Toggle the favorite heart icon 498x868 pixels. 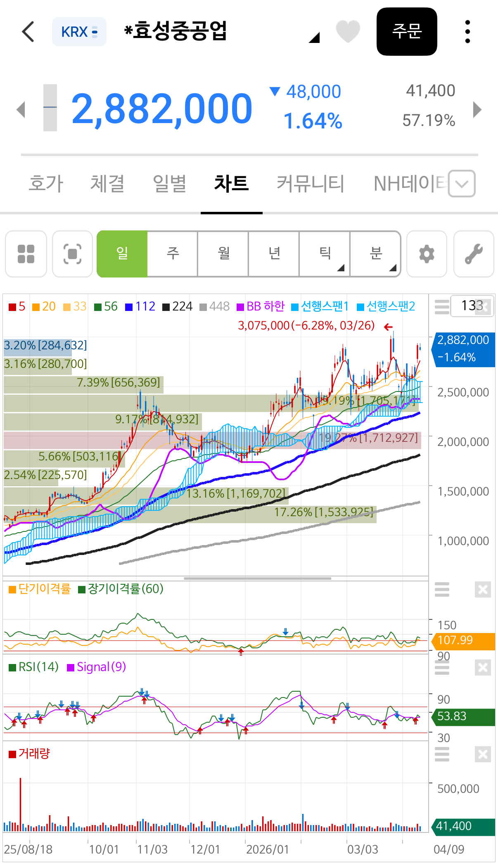[348, 31]
